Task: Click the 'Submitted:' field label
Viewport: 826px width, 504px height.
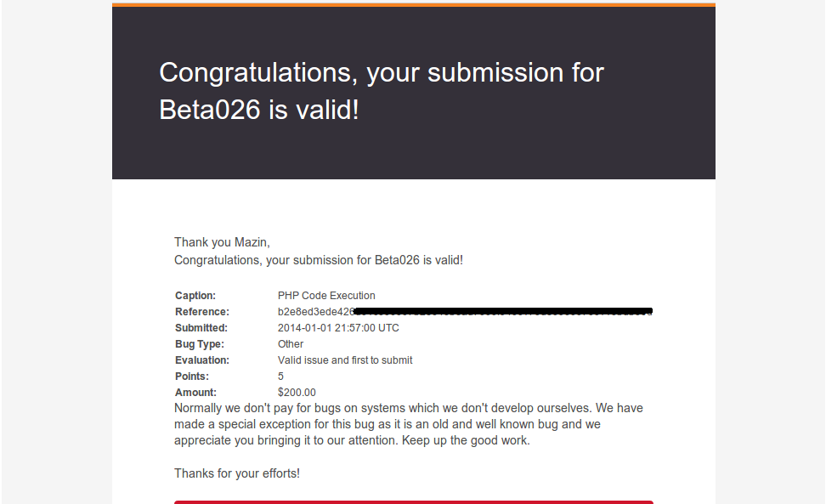Action: [201, 327]
